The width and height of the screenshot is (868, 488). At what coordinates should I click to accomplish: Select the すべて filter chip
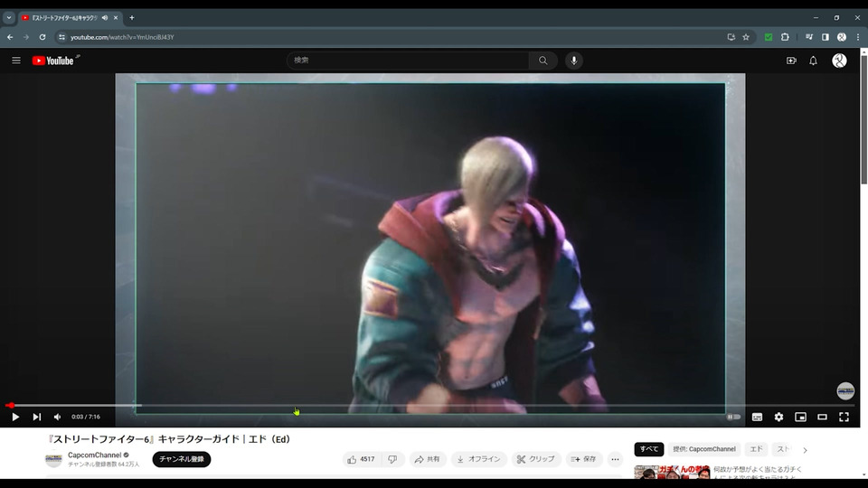[x=649, y=449]
